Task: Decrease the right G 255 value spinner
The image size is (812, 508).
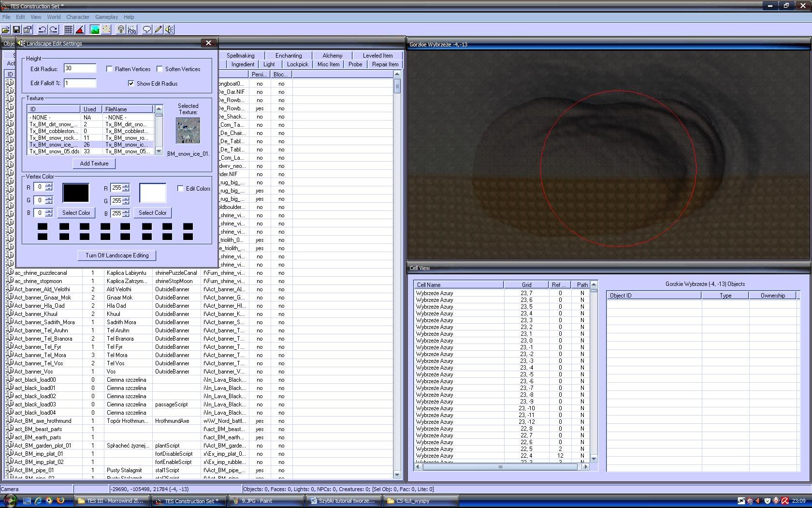Action: [x=126, y=203]
